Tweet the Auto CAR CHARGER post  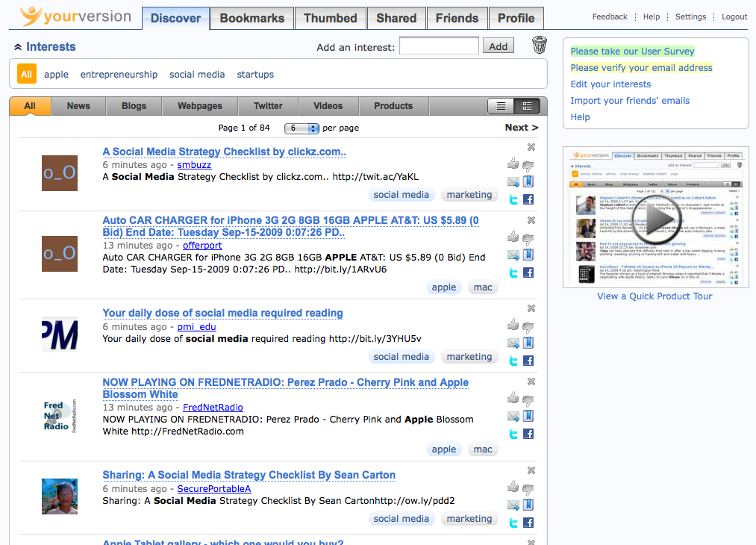(513, 273)
